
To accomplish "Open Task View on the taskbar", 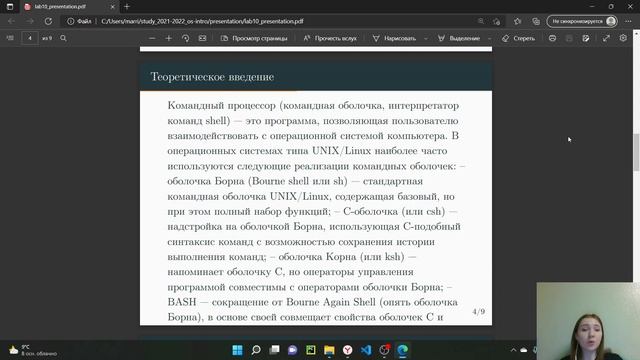I will (x=274, y=350).
